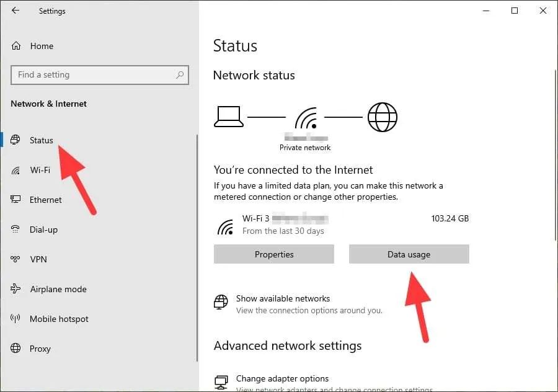Click the 103.24 GB usage value

pos(450,218)
